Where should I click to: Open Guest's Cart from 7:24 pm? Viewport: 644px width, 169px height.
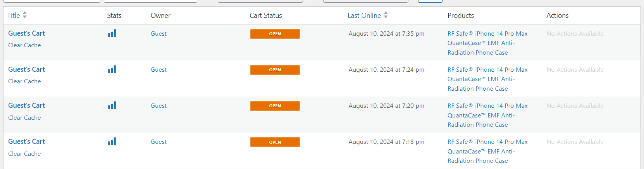(x=26, y=69)
